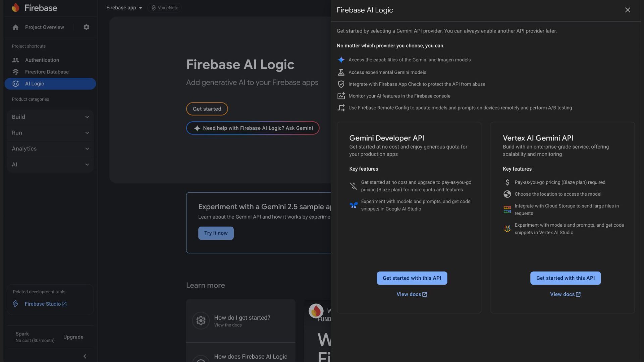Screen dimensions: 644x362
Task: Open project settings gear icon
Action: coord(86,27)
